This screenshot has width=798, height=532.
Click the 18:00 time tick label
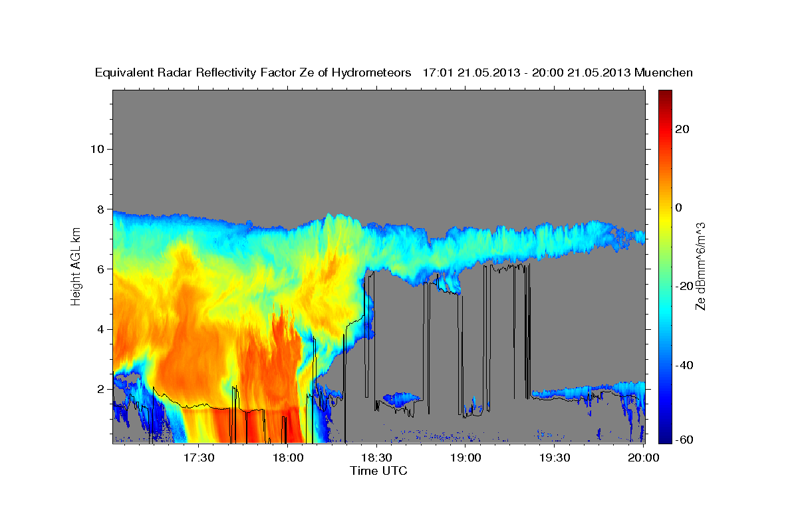[x=288, y=458]
